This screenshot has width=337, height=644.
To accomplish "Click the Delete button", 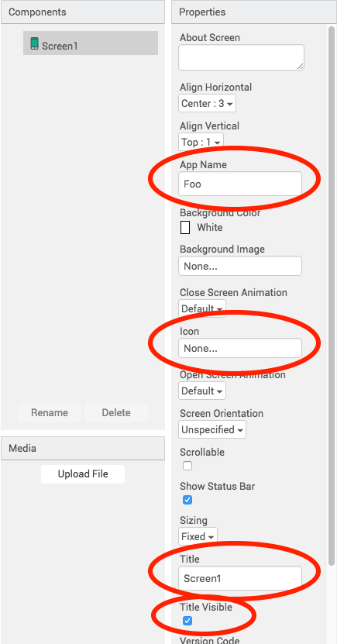I will pos(116,412).
